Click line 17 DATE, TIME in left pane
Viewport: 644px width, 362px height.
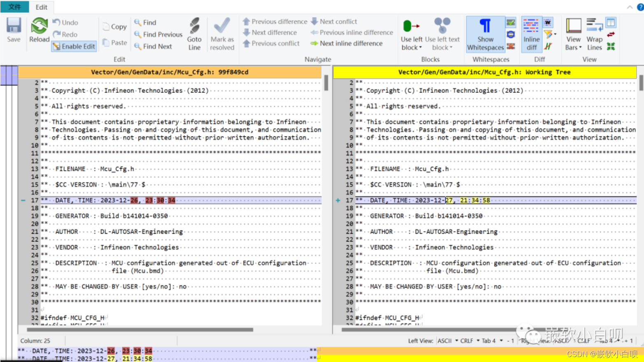point(181,200)
